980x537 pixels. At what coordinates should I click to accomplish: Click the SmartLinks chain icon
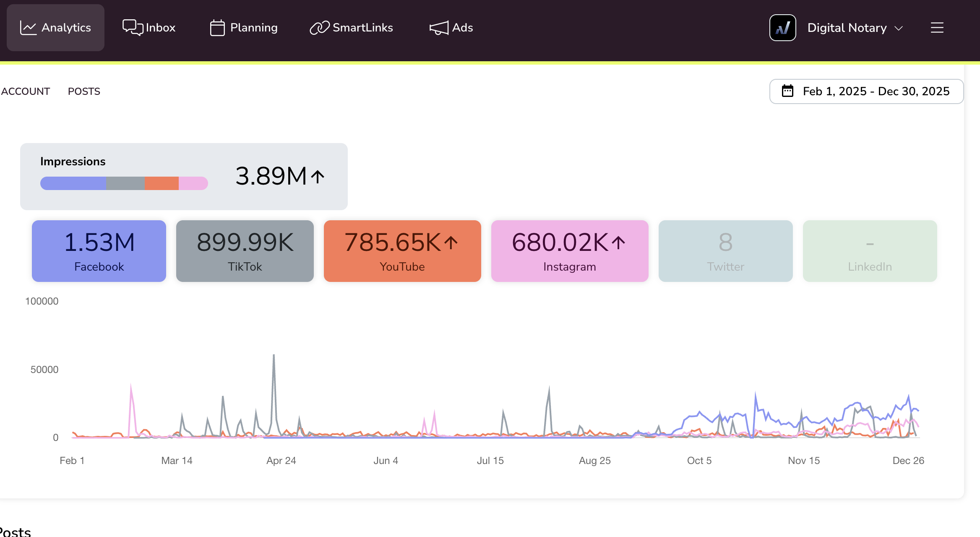(319, 28)
